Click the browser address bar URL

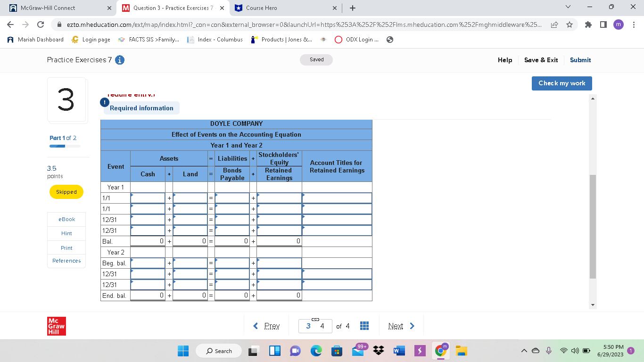click(304, 25)
